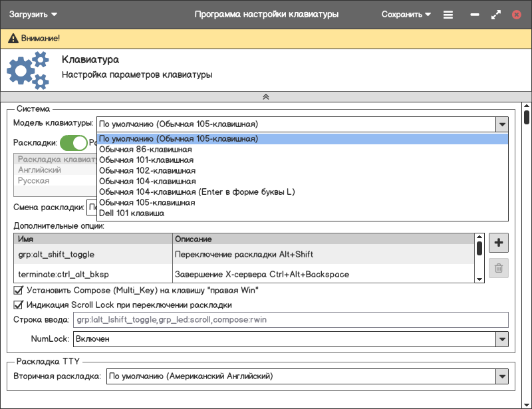The image size is (532, 409).
Task: Open the NumLock dropdown
Action: (501, 339)
